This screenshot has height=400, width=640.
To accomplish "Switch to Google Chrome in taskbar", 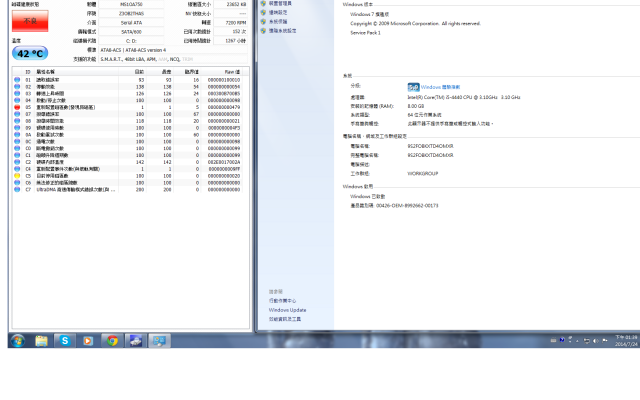I will coord(112,340).
